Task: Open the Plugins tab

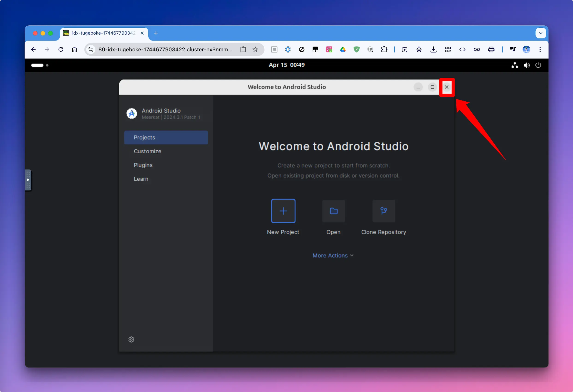Action: pyautogui.click(x=166, y=165)
